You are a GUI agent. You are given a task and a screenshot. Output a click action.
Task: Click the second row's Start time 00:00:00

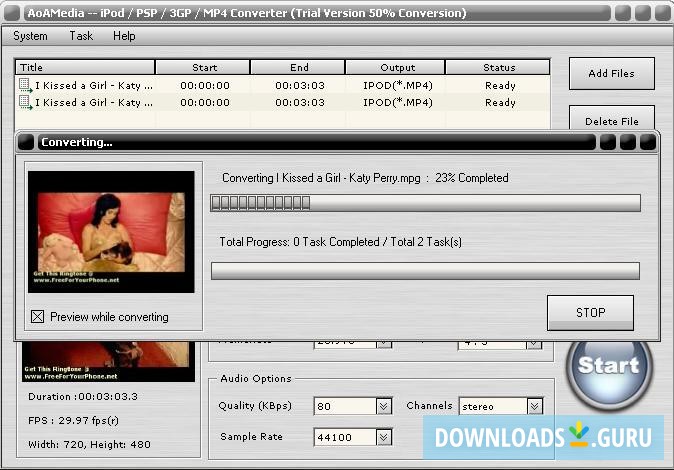pos(205,103)
